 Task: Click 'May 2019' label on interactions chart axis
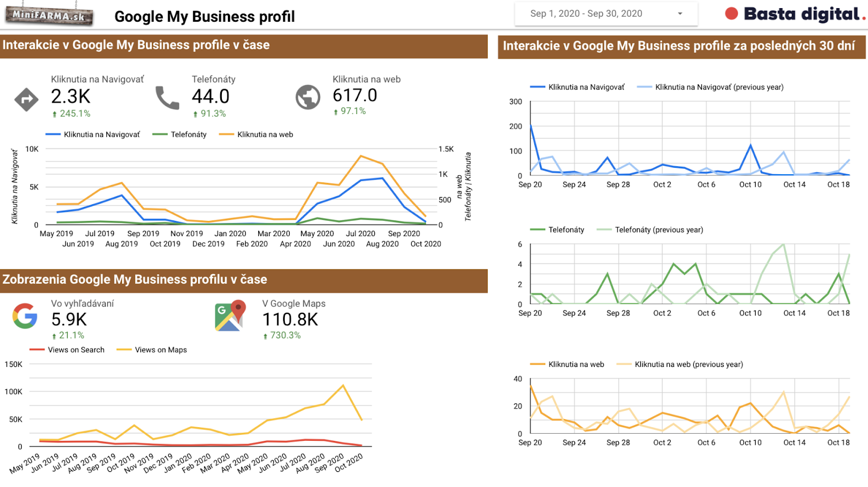(x=56, y=234)
